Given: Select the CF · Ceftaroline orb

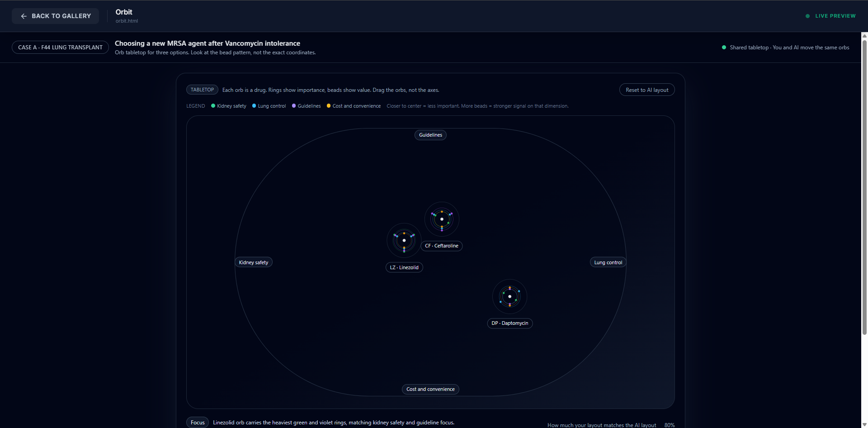Looking at the screenshot, I should tap(442, 219).
